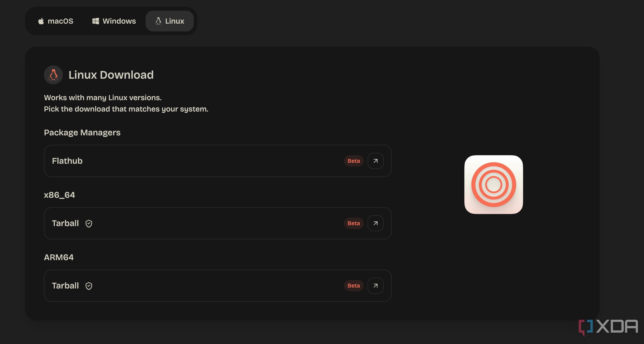
Task: Click the 'Linux Download' heading
Action: [111, 75]
